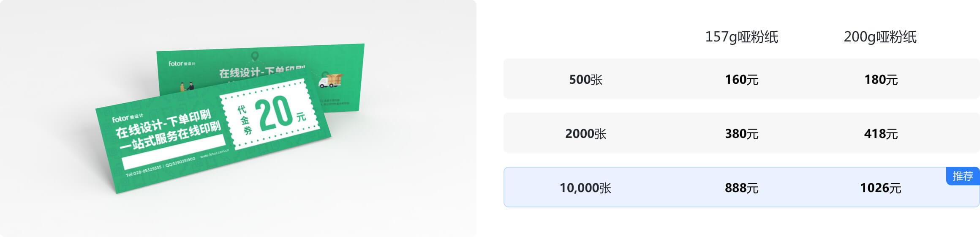
Task: Click the 代金券 label on the coupon
Action: pos(244,121)
